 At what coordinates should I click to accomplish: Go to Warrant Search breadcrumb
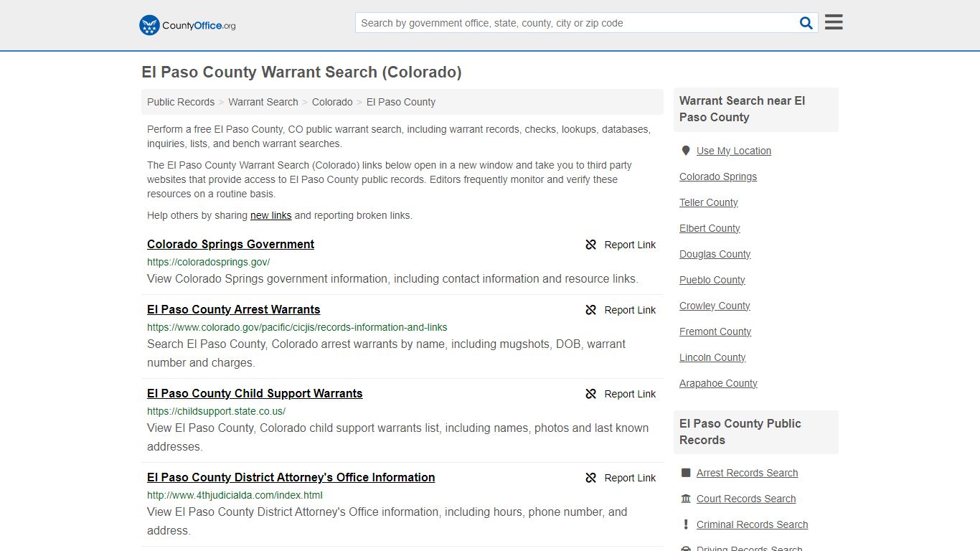(263, 102)
